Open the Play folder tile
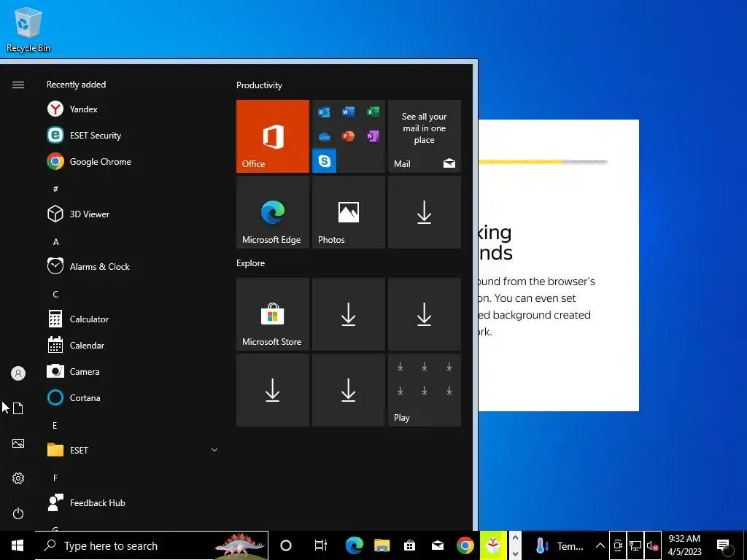This screenshot has width=747, height=560. [425, 390]
